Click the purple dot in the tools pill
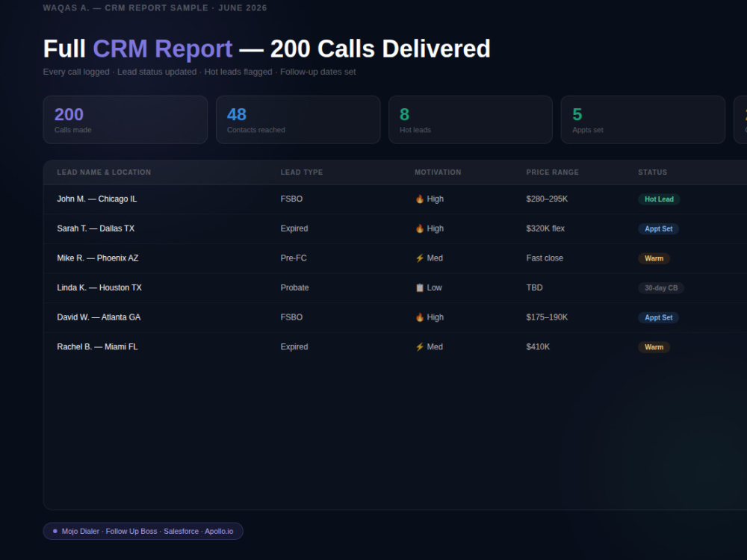 click(x=55, y=531)
